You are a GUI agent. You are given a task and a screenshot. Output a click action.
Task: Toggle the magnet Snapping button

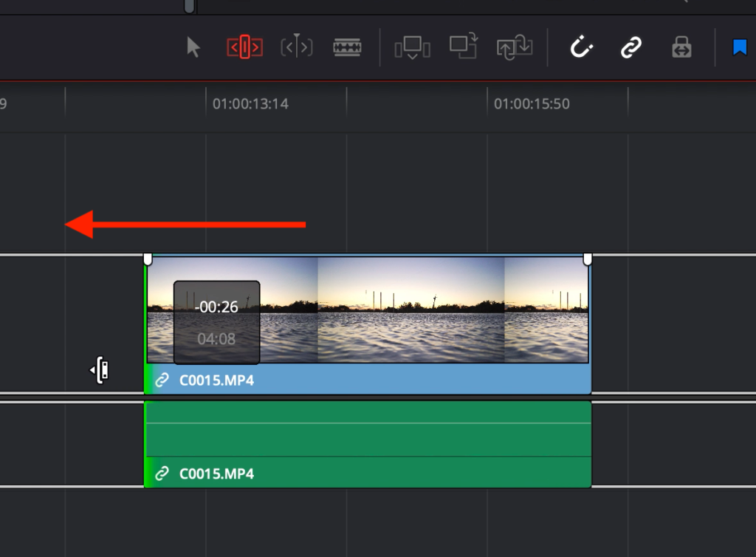click(582, 48)
